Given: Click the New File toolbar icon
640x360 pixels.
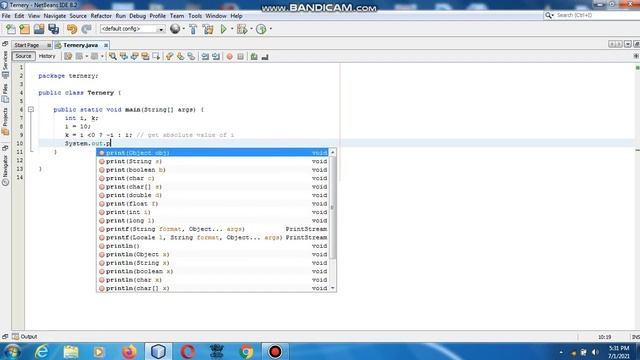Looking at the screenshot, I should (11, 29).
